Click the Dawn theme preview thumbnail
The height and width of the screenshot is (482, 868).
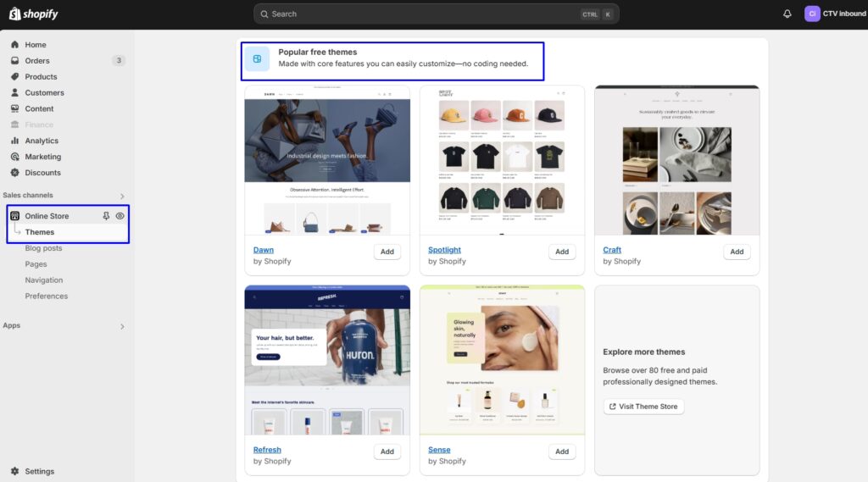coord(327,160)
